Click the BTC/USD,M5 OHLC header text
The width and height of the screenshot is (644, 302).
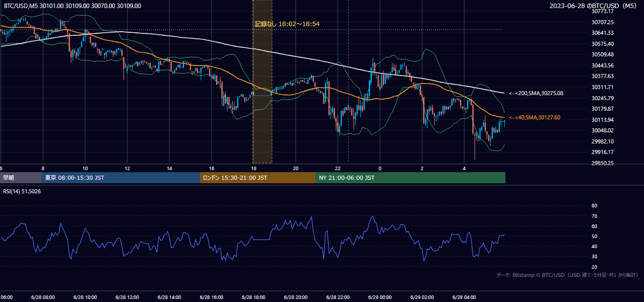73,6
